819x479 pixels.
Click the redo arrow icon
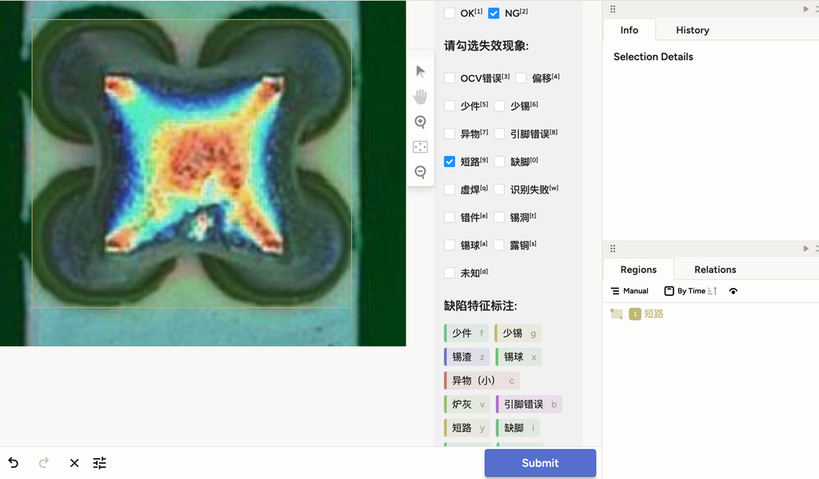tap(44, 463)
